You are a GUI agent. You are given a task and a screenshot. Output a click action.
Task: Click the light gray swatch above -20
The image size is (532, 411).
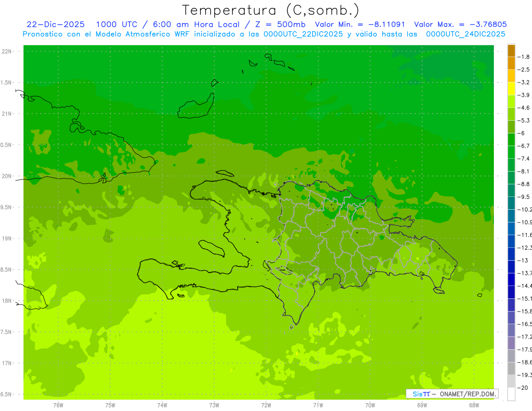pos(511,381)
